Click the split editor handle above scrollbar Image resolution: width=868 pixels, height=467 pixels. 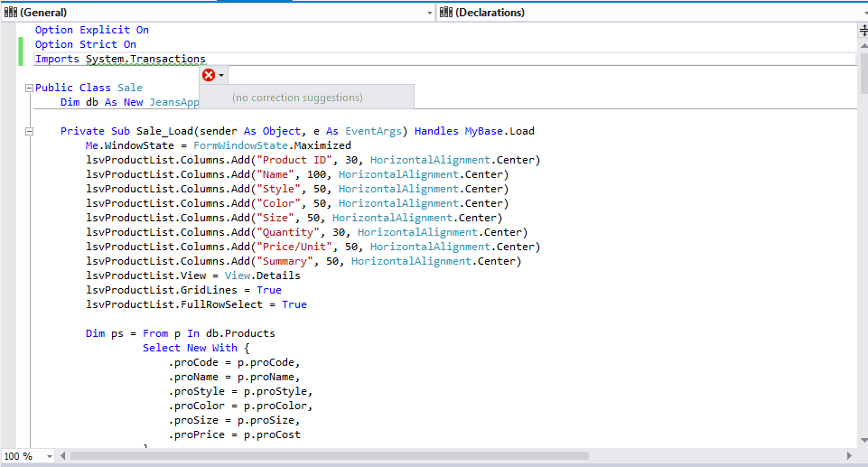tap(863, 30)
